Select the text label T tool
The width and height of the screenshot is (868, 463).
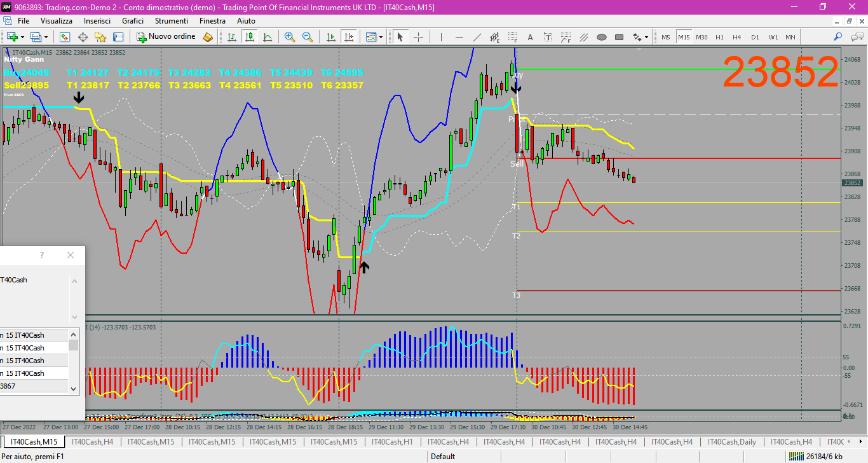pyautogui.click(x=548, y=37)
